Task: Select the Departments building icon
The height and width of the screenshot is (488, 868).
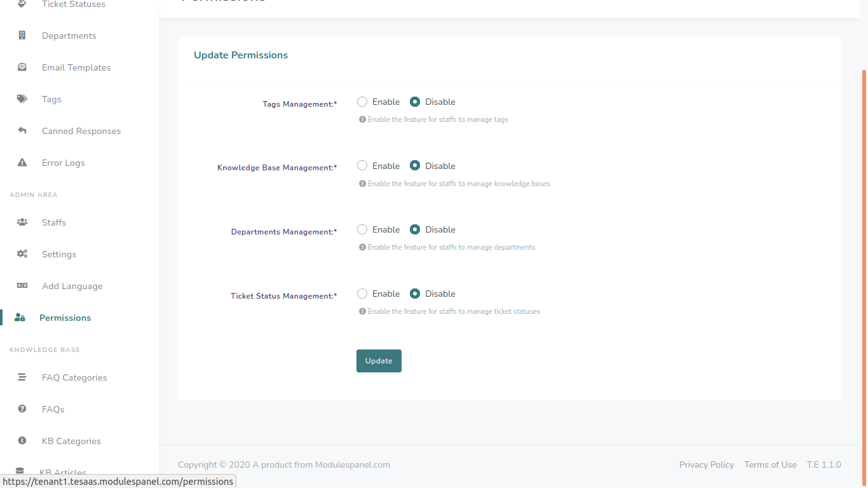Action: [x=22, y=35]
